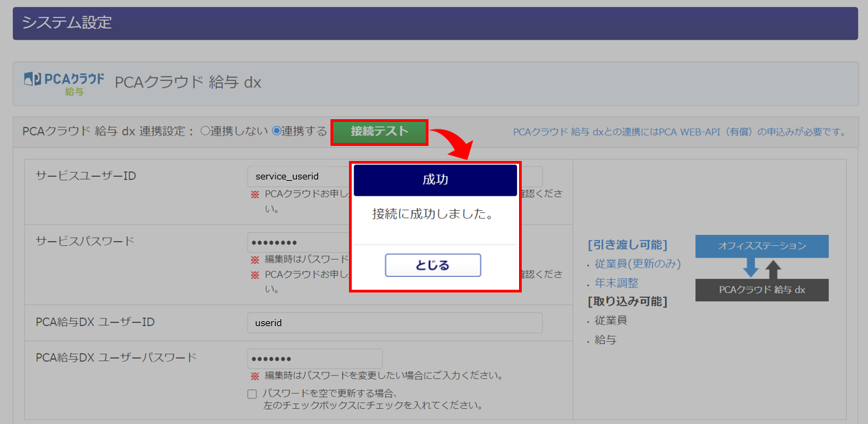Open the 従業員(更新のみ) link
The height and width of the screenshot is (424, 868).
[x=638, y=264]
